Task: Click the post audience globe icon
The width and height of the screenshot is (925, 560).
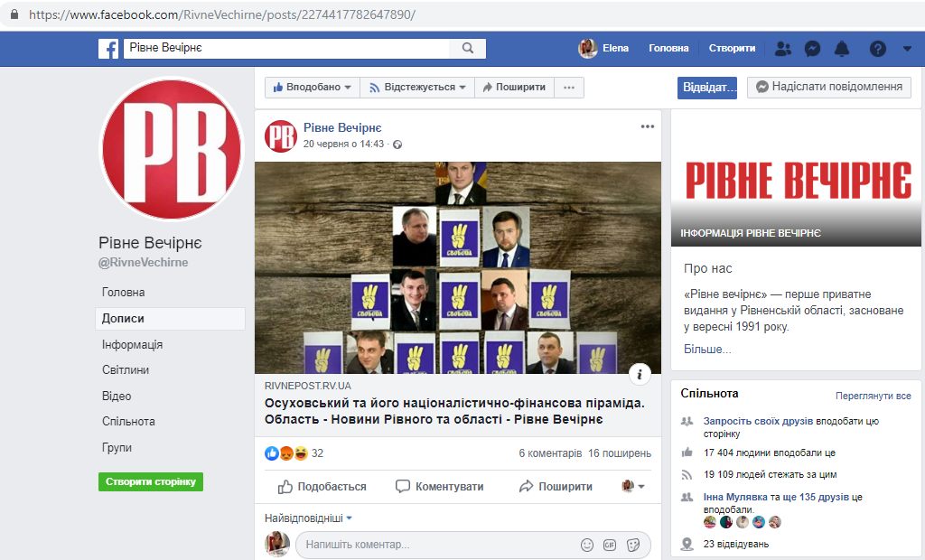Action: (x=397, y=145)
